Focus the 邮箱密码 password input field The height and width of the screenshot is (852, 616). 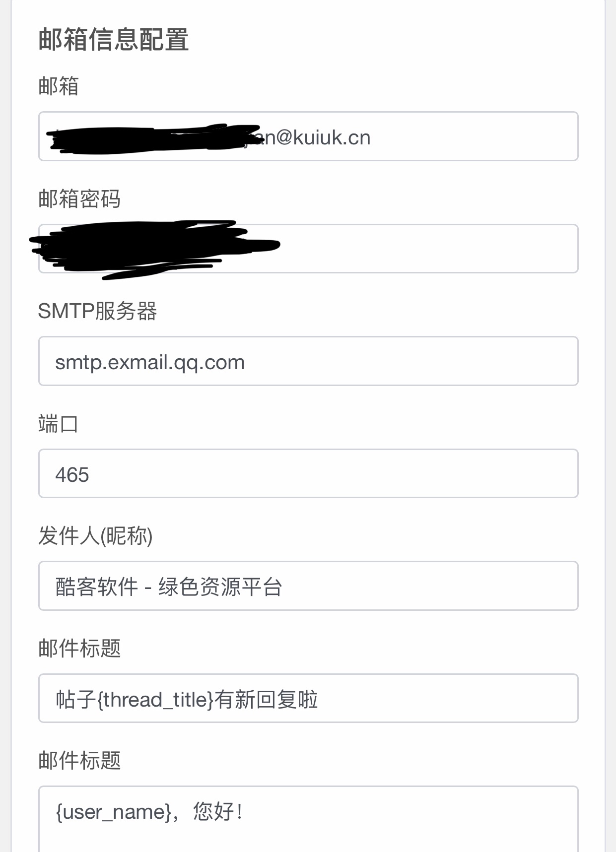coord(308,249)
